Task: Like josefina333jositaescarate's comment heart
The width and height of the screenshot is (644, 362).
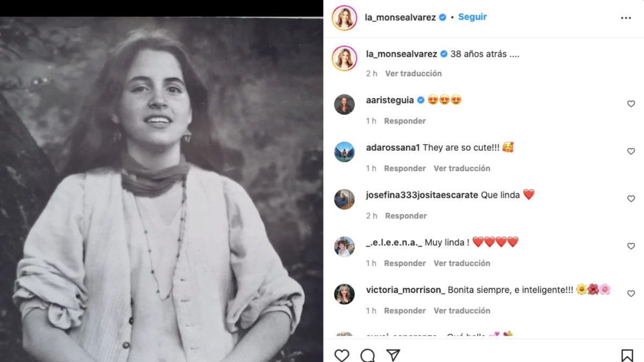Action: point(631,199)
